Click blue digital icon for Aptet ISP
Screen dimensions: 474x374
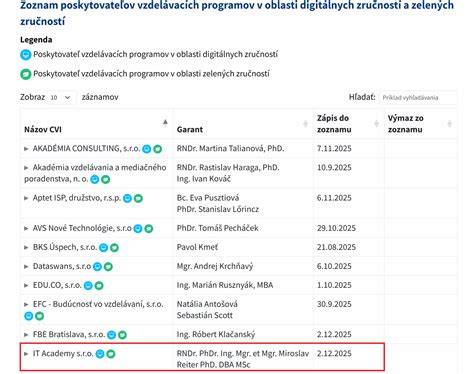pyautogui.click(x=127, y=199)
